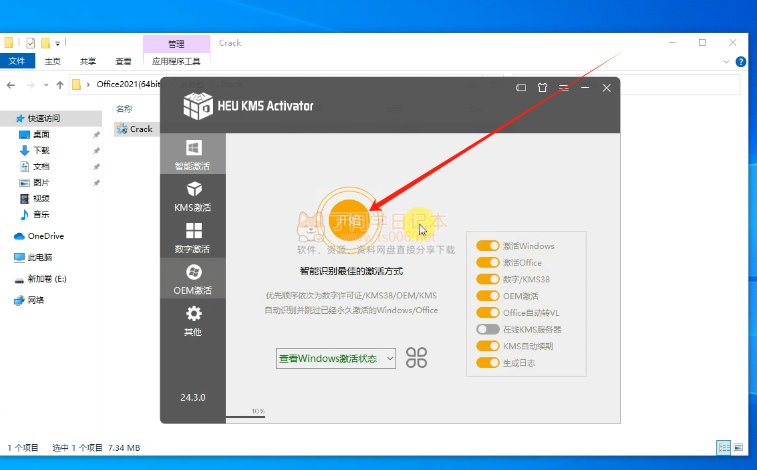The width and height of the screenshot is (757, 470).
Task: Click the message icon in activator title bar
Action: pyautogui.click(x=521, y=88)
